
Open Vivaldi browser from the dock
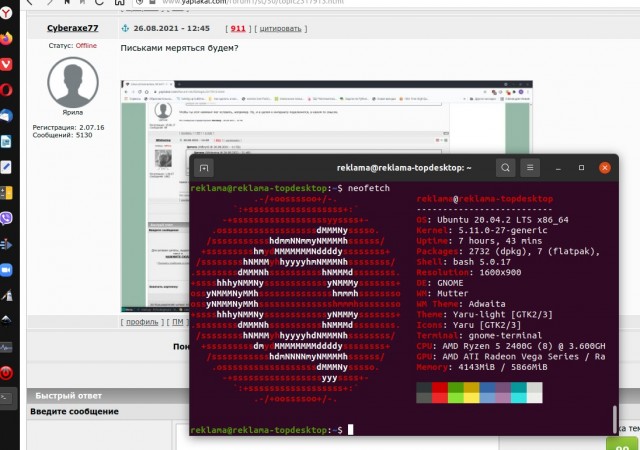pos(6,64)
